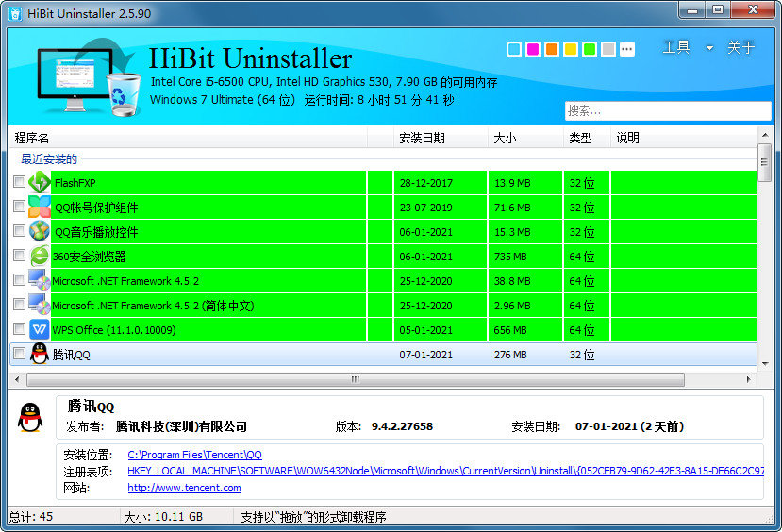Select the WPS Office (11.1.0.10009) row
Screen dimensions: 782x532
click(x=383, y=330)
